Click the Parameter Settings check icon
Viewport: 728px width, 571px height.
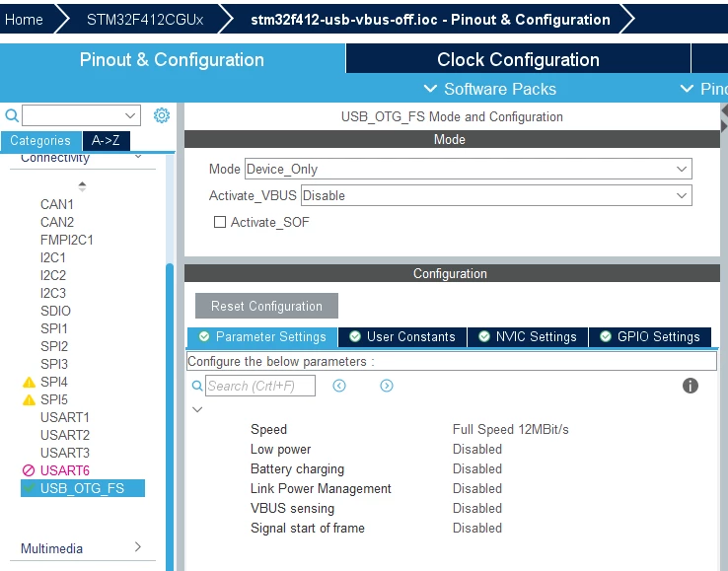tap(204, 336)
